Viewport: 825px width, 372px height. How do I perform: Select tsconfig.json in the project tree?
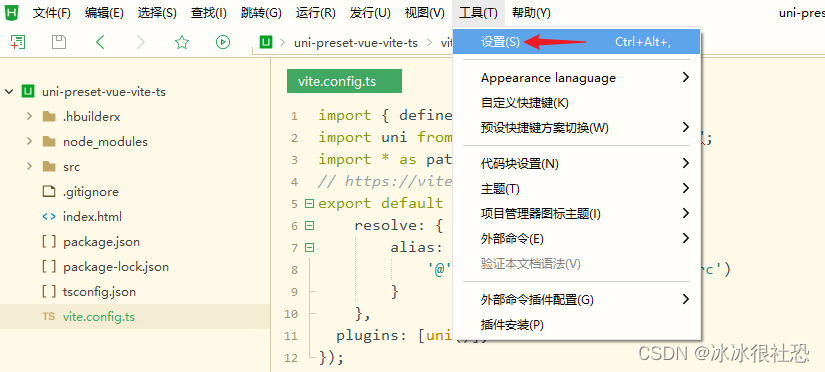(x=99, y=292)
